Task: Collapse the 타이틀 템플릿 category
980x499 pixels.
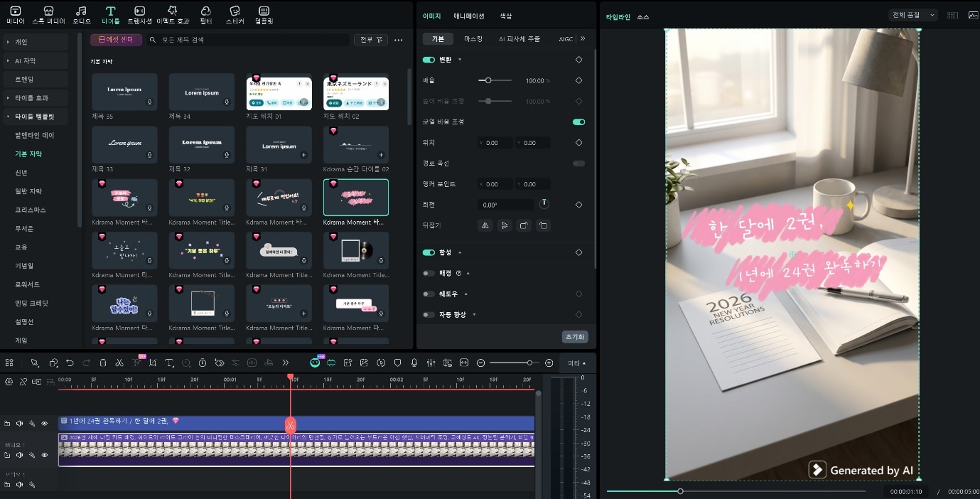Action: tap(8, 117)
